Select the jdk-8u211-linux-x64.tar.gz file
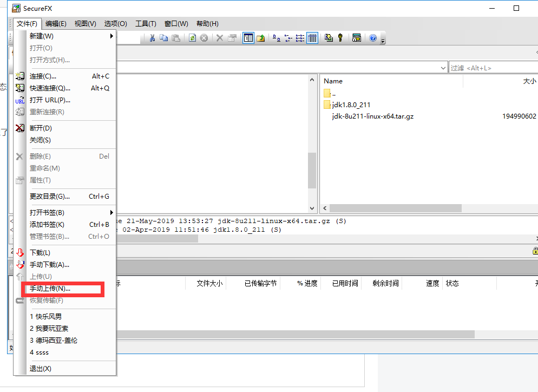Screen dimensions: 538x392 coord(372,116)
